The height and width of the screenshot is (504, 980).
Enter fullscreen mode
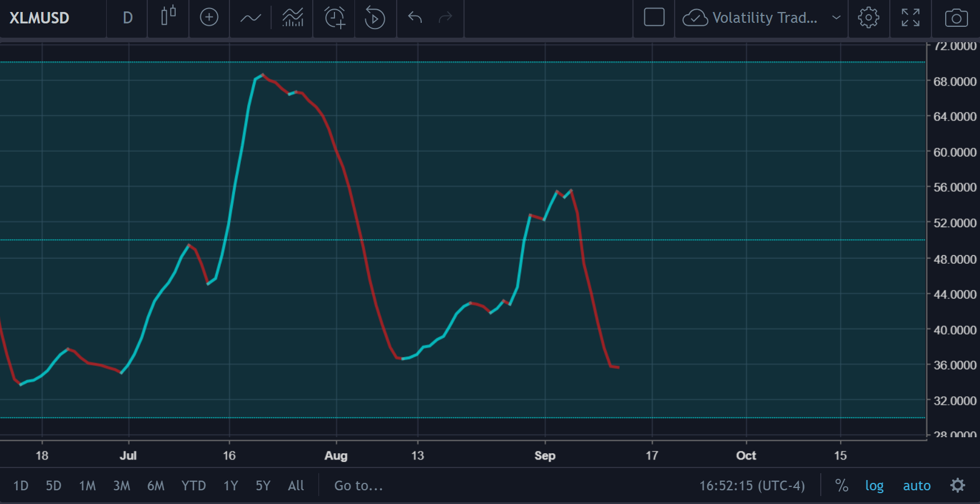pyautogui.click(x=910, y=18)
